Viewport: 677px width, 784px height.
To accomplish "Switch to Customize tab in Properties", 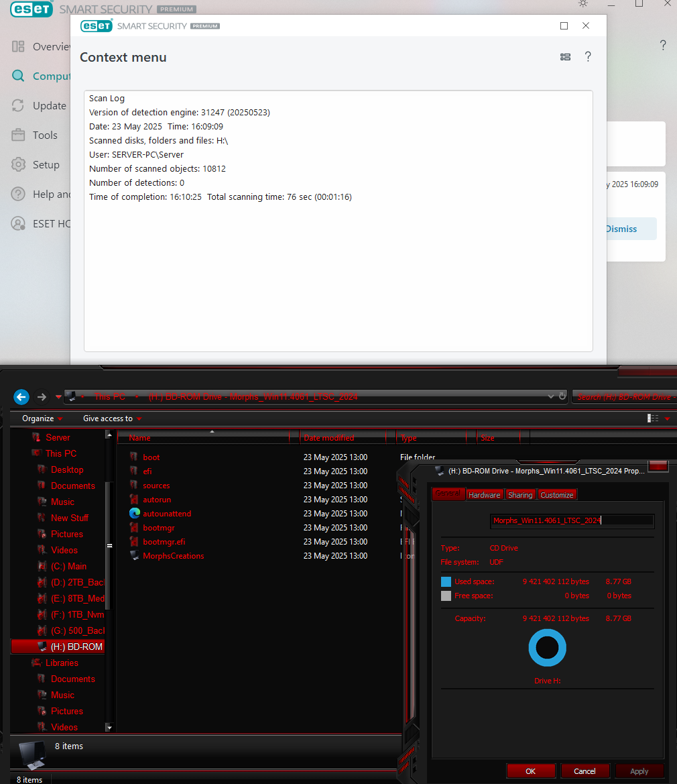I will pos(557,494).
